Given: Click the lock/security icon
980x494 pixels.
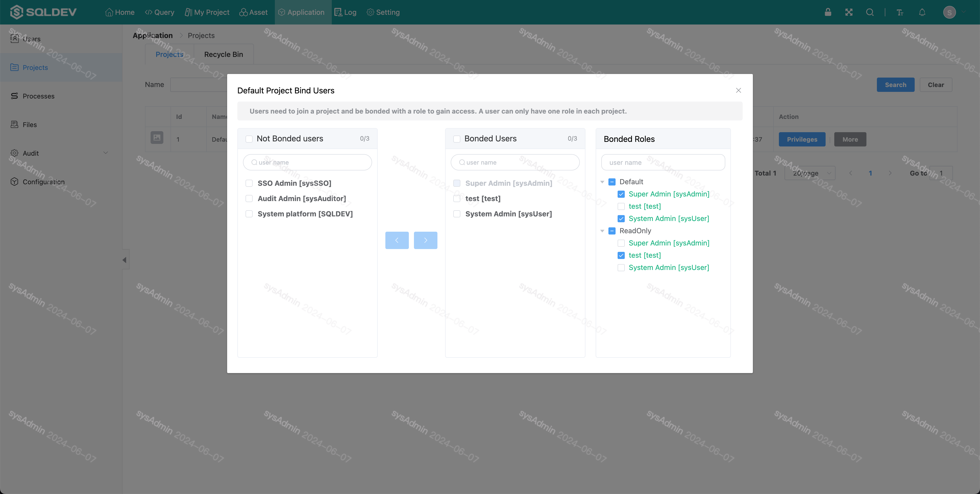Looking at the screenshot, I should (828, 12).
